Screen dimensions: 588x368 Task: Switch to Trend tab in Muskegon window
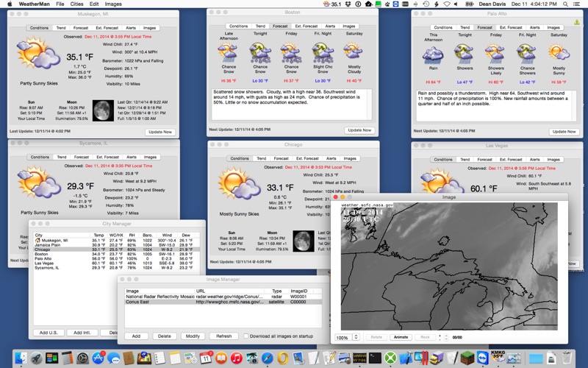(60, 28)
